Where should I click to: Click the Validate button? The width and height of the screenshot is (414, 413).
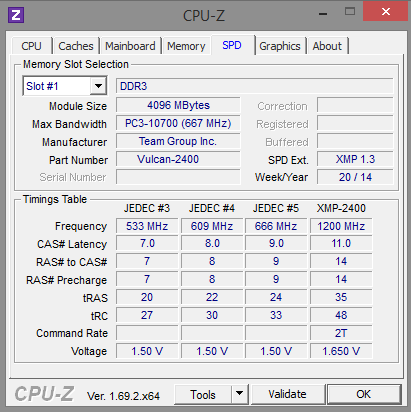coord(288,395)
